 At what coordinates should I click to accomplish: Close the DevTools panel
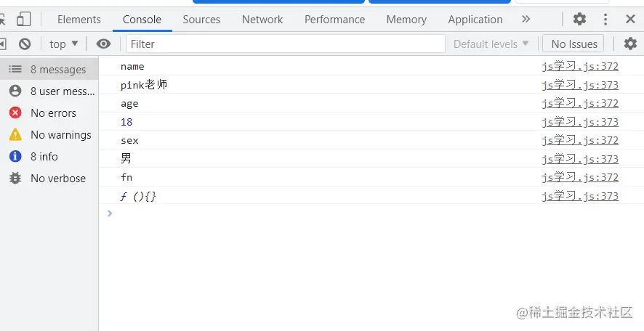pyautogui.click(x=630, y=19)
